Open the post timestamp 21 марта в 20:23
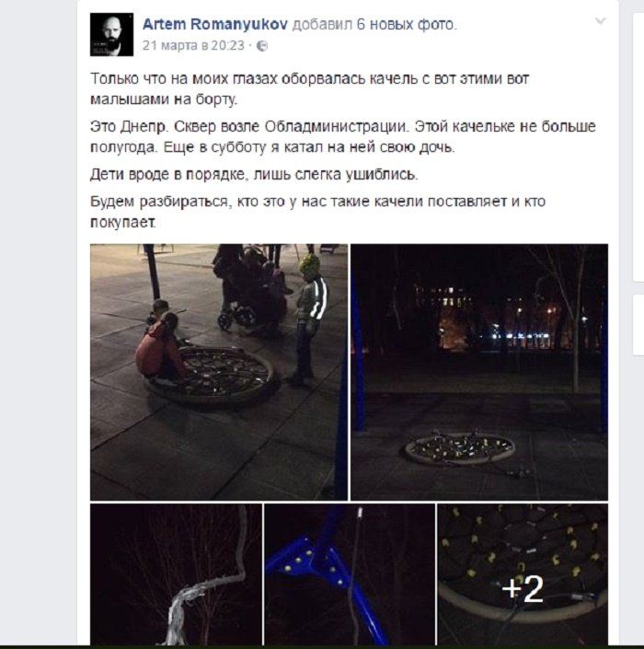 coord(193,45)
